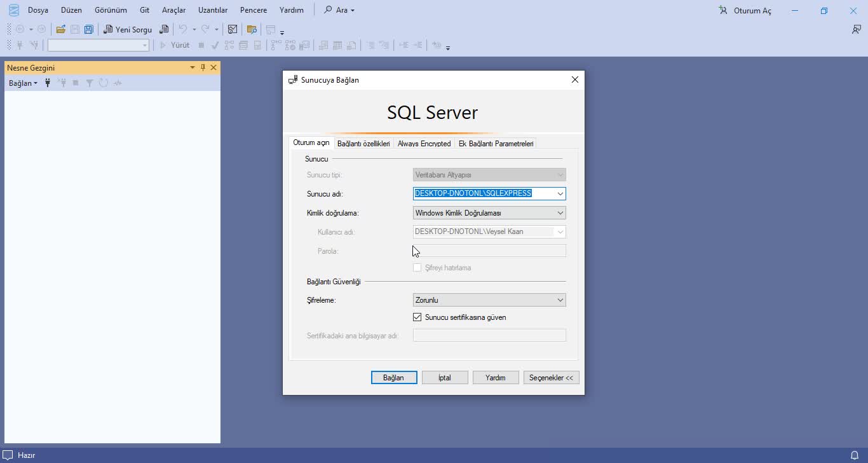This screenshot has height=463, width=868.
Task: Open the Ara search dropdown
Action: pos(339,10)
